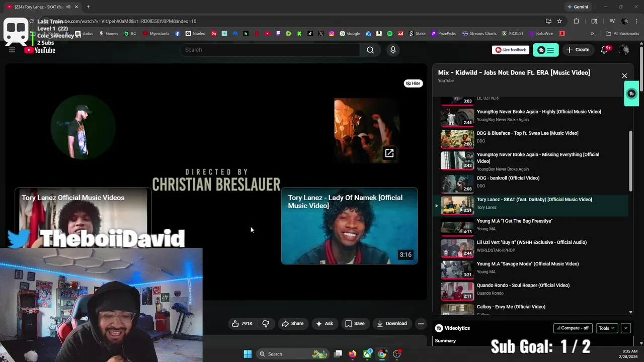Viewport: 644px width, 362px height.
Task: Open Firefox from the taskbar
Action: (353, 354)
